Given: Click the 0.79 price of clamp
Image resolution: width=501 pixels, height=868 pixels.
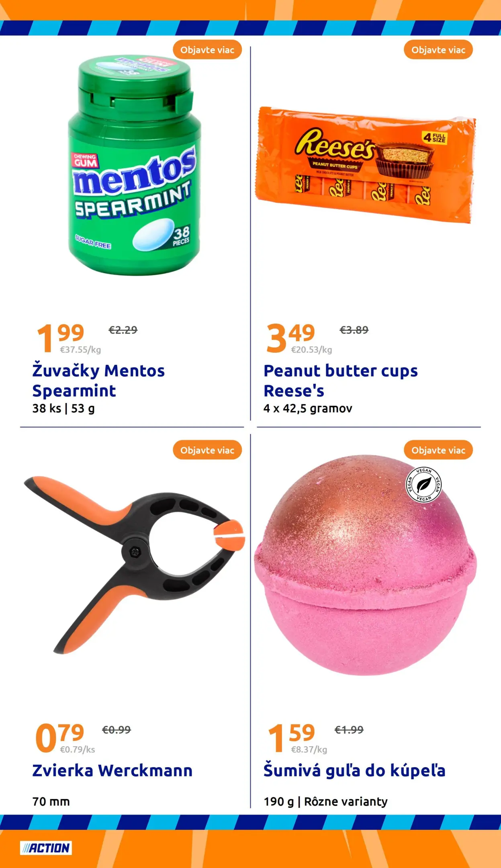Looking at the screenshot, I should click(x=60, y=737).
